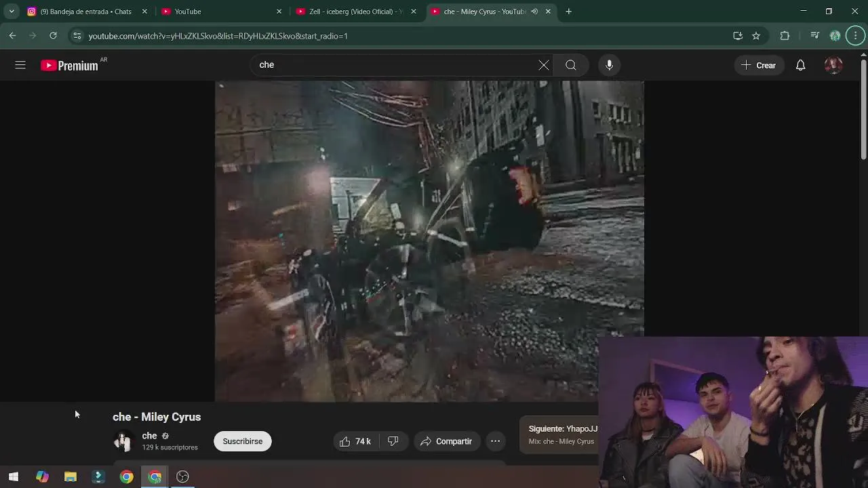This screenshot has width=868, height=488.
Task: Install app icon in address bar
Action: [x=738, y=36]
